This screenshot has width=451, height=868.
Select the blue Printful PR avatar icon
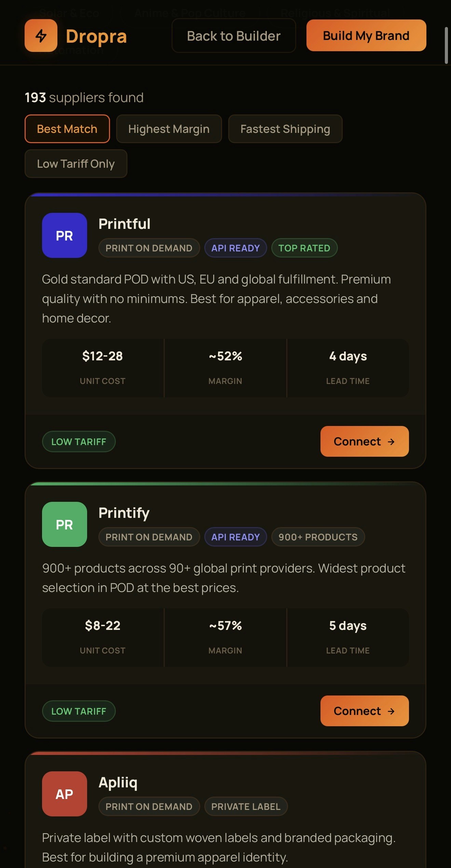64,235
